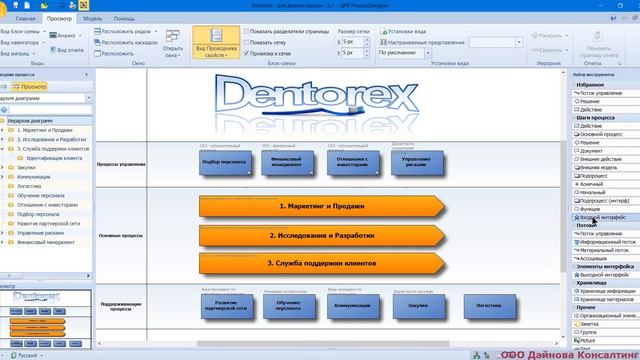Click Открыть окна button
Viewport: 640px width, 360px height.
tap(173, 43)
